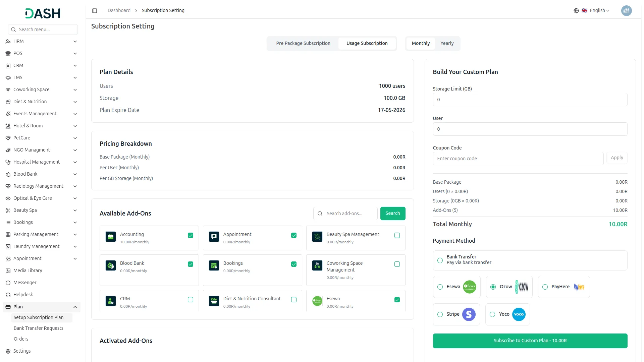Click the Blood Bank add-on icon
The image size is (644, 362).
[x=110, y=265]
